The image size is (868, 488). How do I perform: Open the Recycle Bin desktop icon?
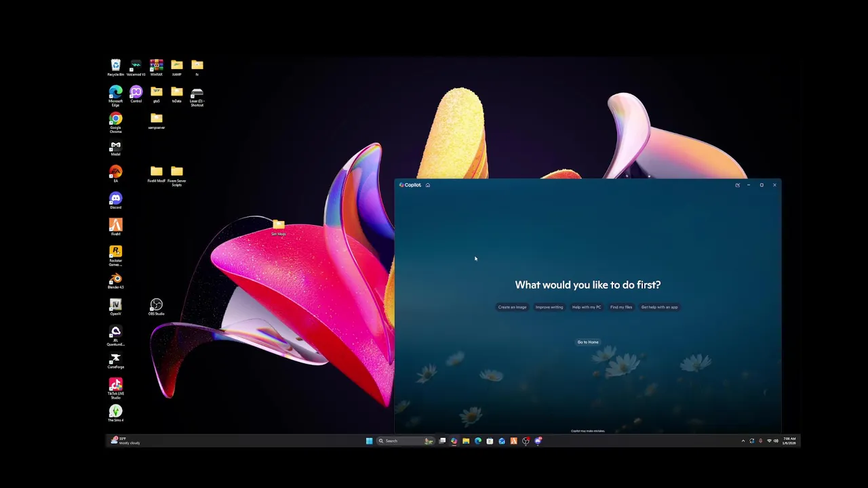(115, 67)
